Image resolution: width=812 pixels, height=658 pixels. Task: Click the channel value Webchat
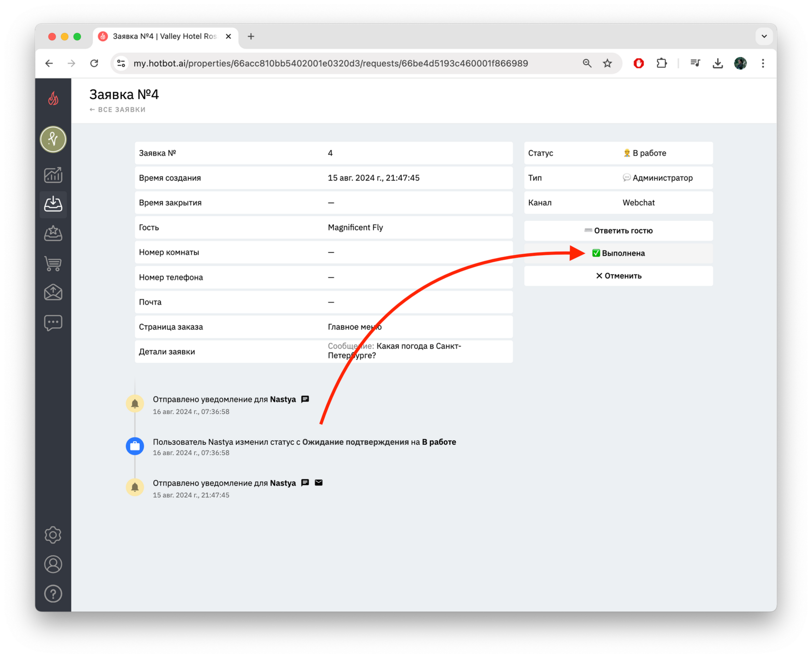(x=638, y=203)
